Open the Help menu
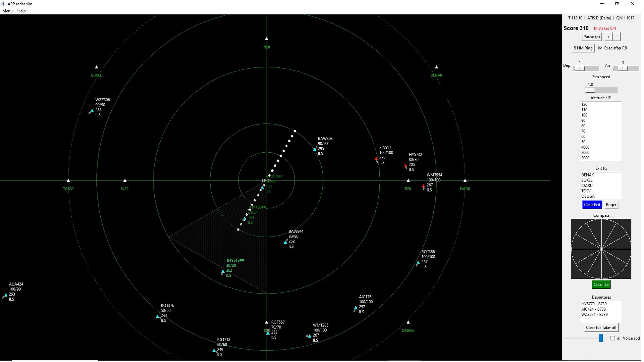Image resolution: width=644 pixels, height=362 pixels. tap(21, 11)
